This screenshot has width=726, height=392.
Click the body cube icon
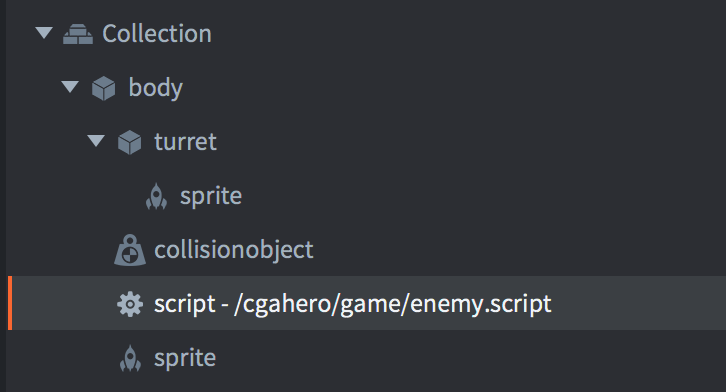pos(104,88)
